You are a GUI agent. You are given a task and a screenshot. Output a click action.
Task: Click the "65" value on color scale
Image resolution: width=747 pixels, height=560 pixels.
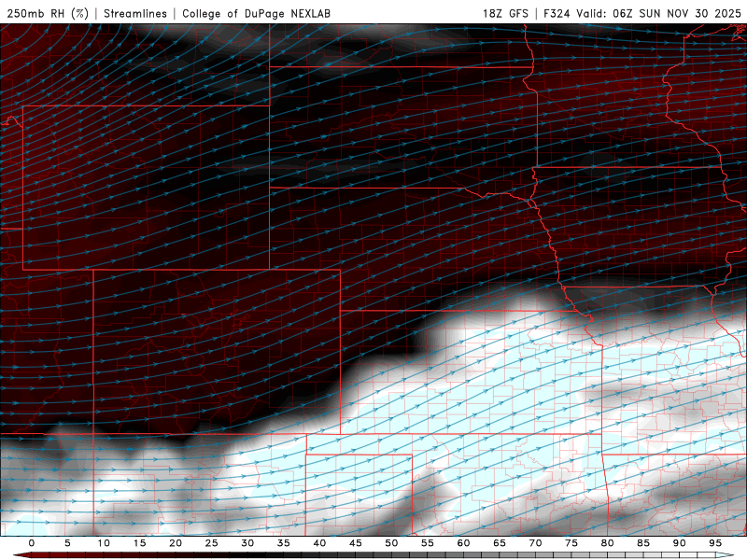[500, 543]
